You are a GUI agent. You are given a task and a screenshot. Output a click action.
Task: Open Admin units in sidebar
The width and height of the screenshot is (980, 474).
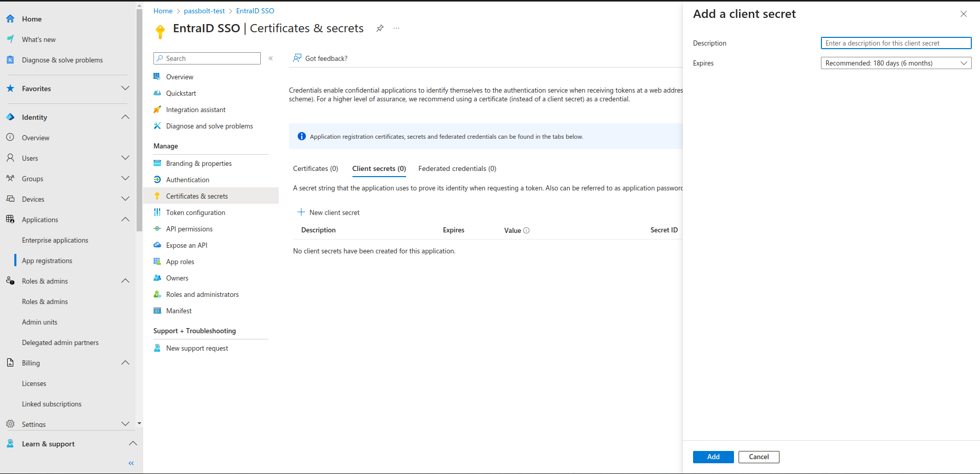pos(40,322)
